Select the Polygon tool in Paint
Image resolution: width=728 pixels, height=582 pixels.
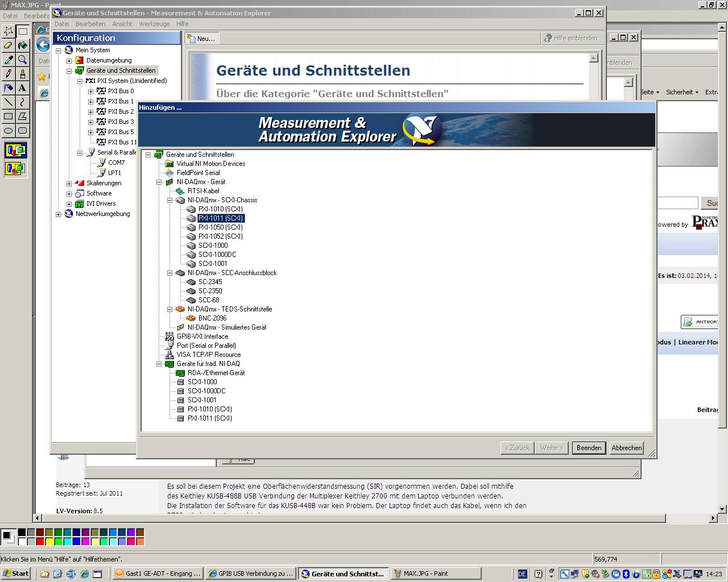[x=22, y=117]
